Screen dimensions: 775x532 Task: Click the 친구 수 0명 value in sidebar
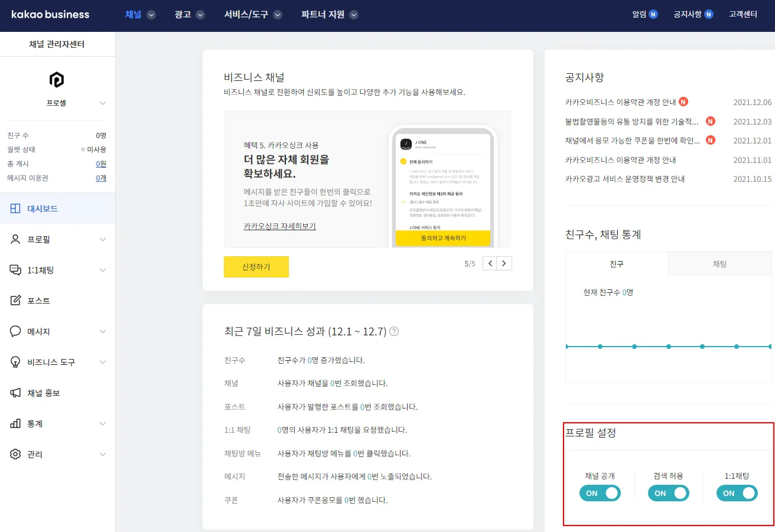tap(101, 135)
